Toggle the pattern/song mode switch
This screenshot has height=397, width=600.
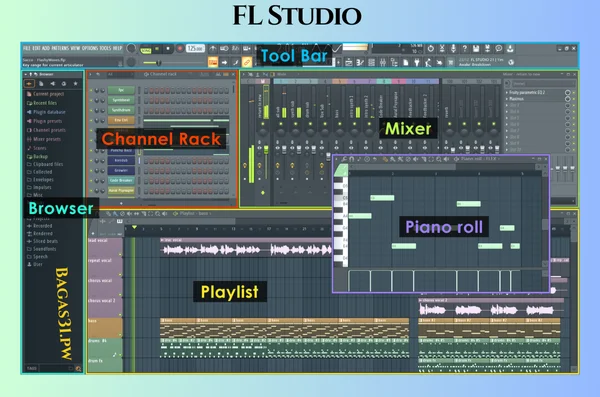(145, 49)
